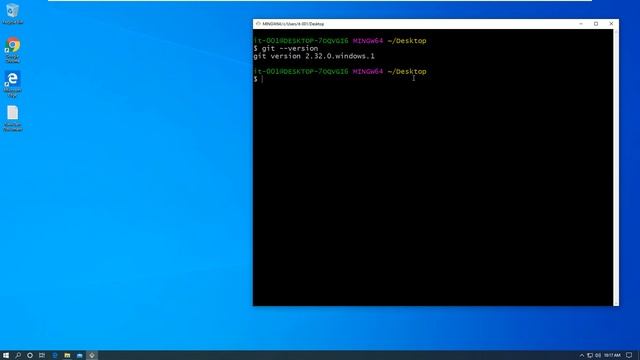
Task: Open taskbar search magnifier
Action: tap(18, 356)
